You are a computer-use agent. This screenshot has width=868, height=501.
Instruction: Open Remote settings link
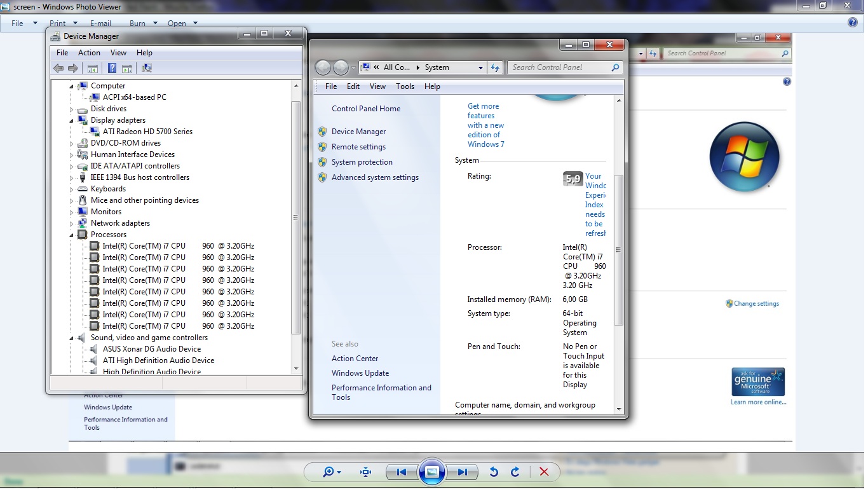pyautogui.click(x=358, y=147)
